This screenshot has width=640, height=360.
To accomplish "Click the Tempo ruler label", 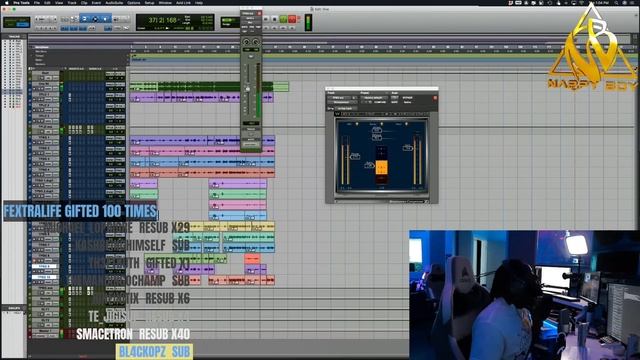I will pos(39,56).
